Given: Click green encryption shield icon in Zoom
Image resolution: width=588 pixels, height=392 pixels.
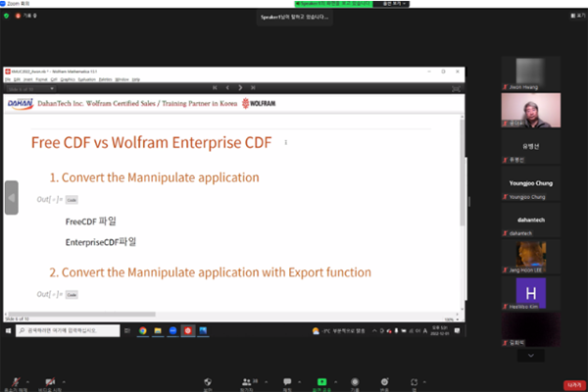Looking at the screenshot, I should [x=7, y=16].
